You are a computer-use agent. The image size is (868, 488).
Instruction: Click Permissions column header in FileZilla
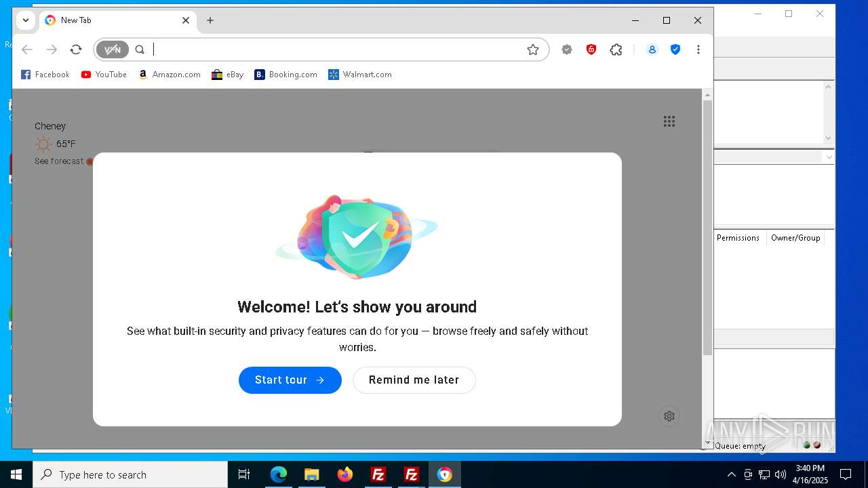738,238
